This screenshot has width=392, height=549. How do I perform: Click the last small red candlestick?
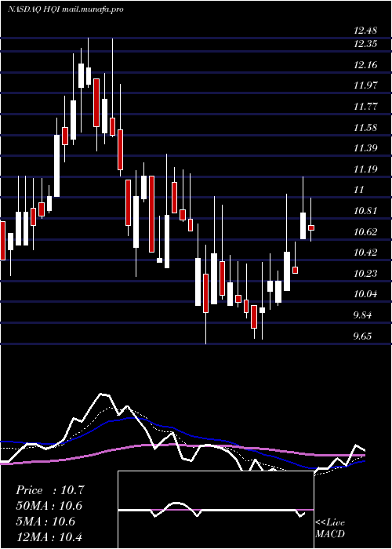(311, 228)
